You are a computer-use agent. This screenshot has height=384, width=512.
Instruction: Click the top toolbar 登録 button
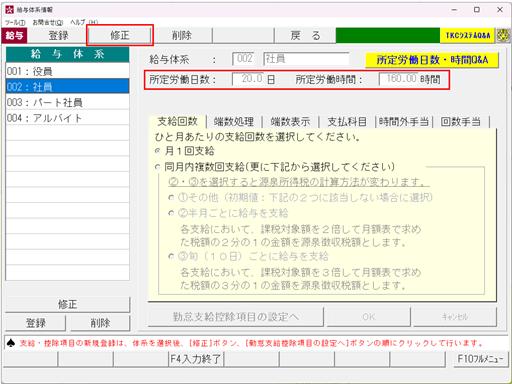[x=58, y=35]
